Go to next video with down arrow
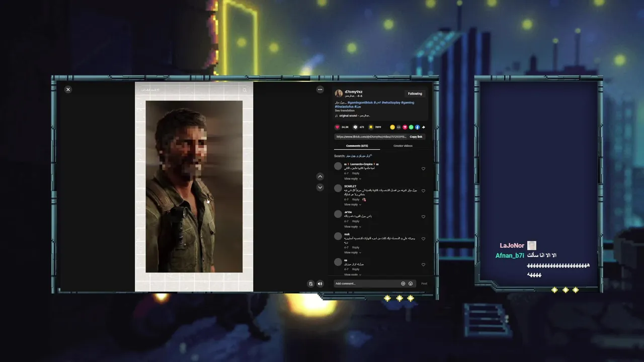 (320, 188)
